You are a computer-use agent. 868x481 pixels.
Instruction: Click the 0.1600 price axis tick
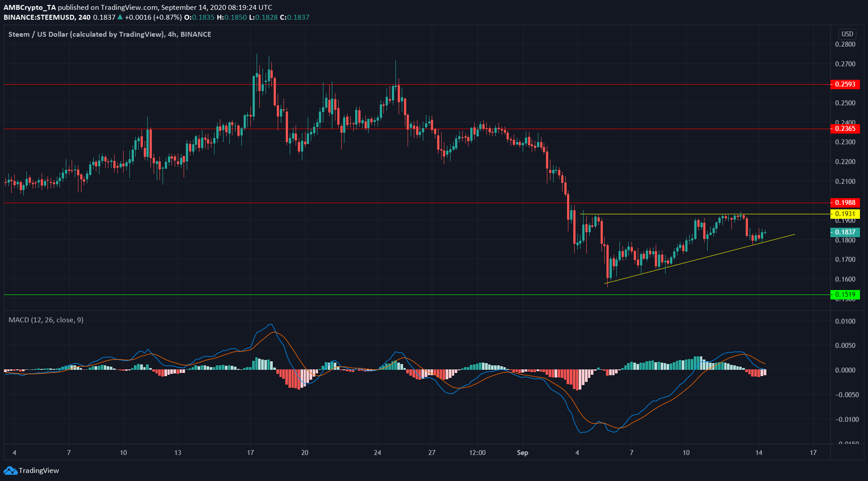(x=845, y=279)
